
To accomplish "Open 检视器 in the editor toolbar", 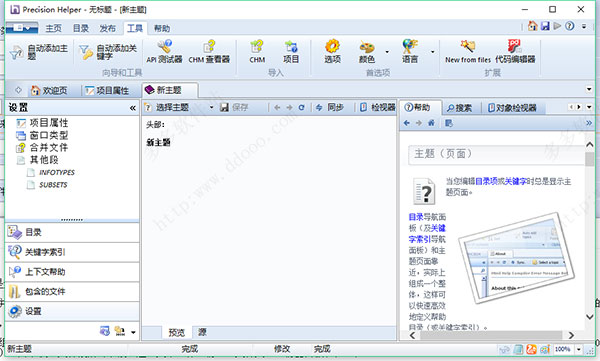I will tap(377, 108).
